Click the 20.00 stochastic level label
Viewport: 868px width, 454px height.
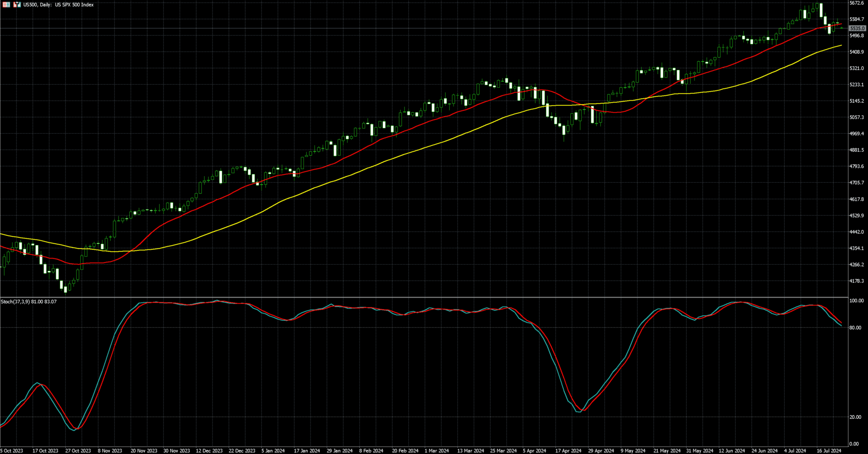point(855,417)
